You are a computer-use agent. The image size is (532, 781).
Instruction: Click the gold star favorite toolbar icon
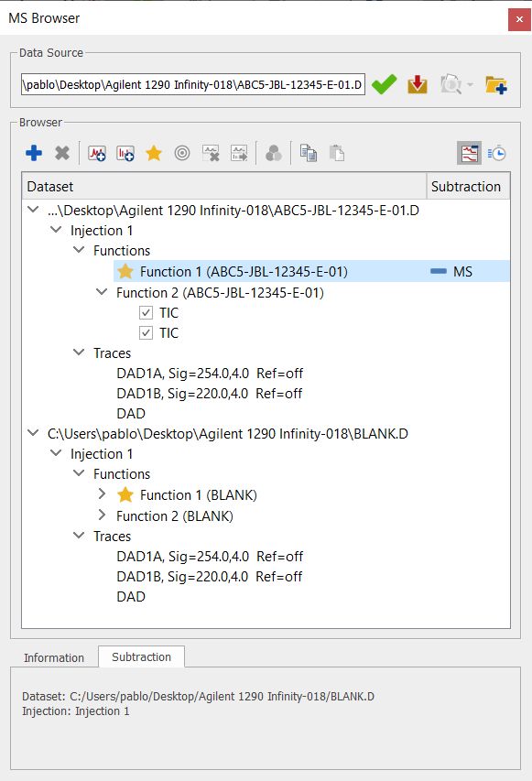tap(154, 153)
